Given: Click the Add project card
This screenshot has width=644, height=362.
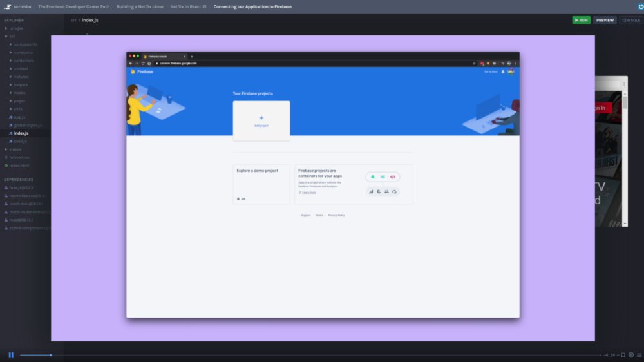Looking at the screenshot, I should coord(261,121).
